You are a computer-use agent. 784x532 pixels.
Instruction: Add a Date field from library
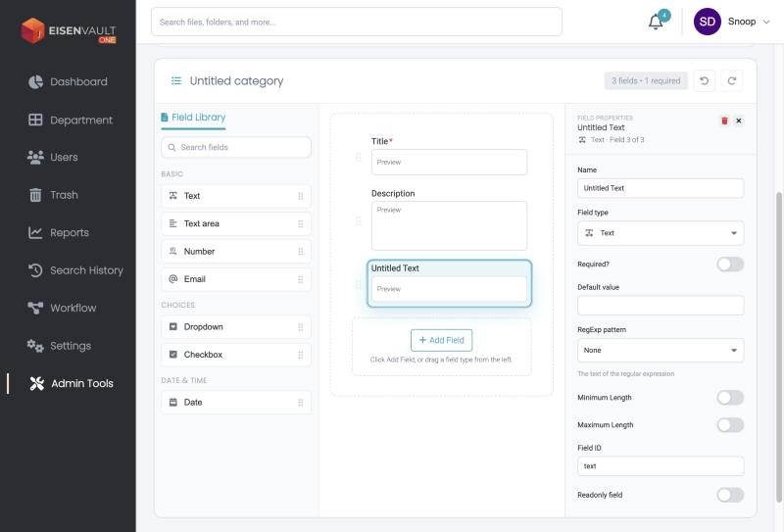click(236, 403)
